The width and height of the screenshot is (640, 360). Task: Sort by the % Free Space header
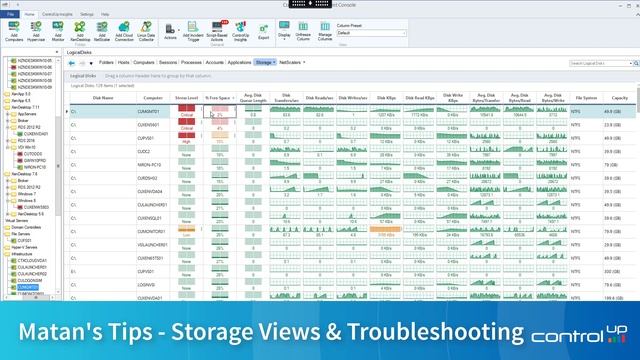pyautogui.click(x=220, y=98)
